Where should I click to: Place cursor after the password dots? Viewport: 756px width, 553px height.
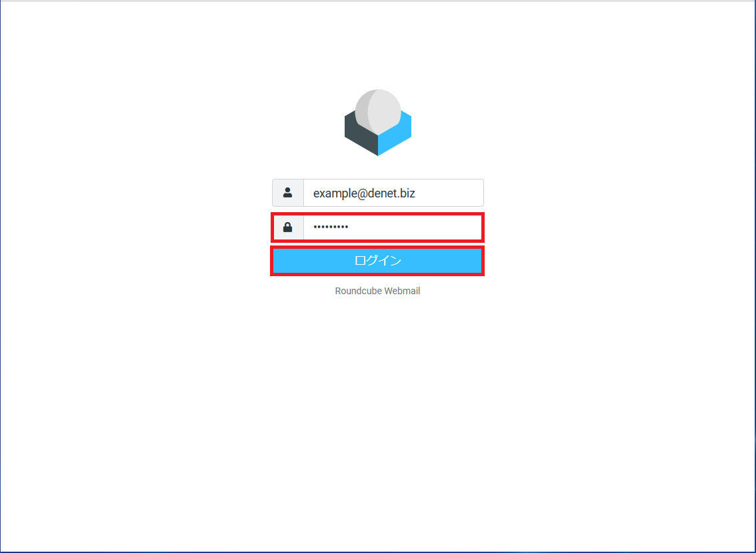pyautogui.click(x=349, y=227)
